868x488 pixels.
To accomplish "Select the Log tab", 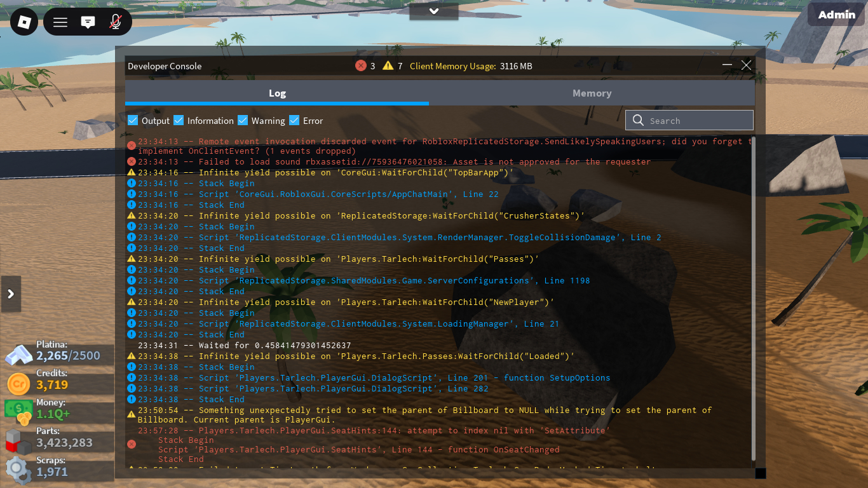I will [x=277, y=93].
